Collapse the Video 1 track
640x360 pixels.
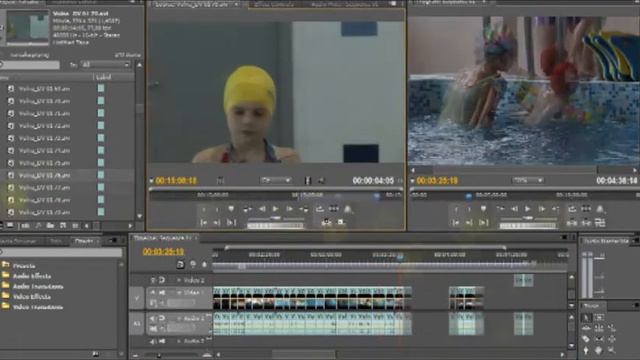pyautogui.click(x=178, y=293)
